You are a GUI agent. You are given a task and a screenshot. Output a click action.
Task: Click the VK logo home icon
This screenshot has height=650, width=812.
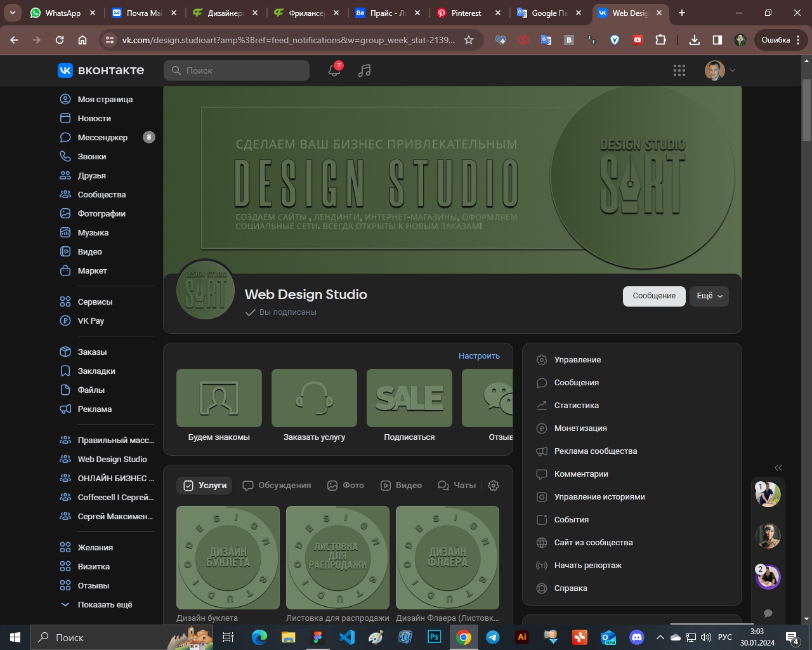(x=100, y=70)
